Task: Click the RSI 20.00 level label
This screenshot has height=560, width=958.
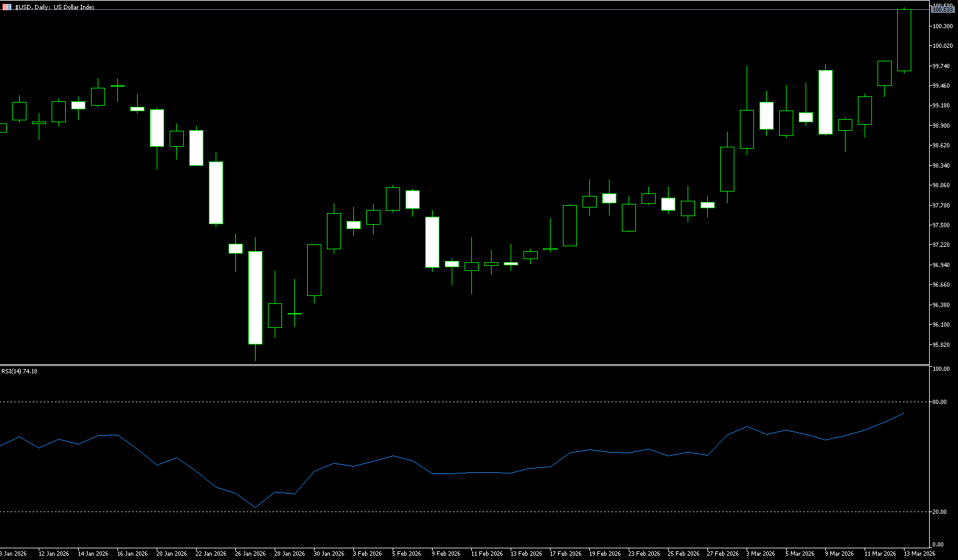Action: tap(939, 512)
